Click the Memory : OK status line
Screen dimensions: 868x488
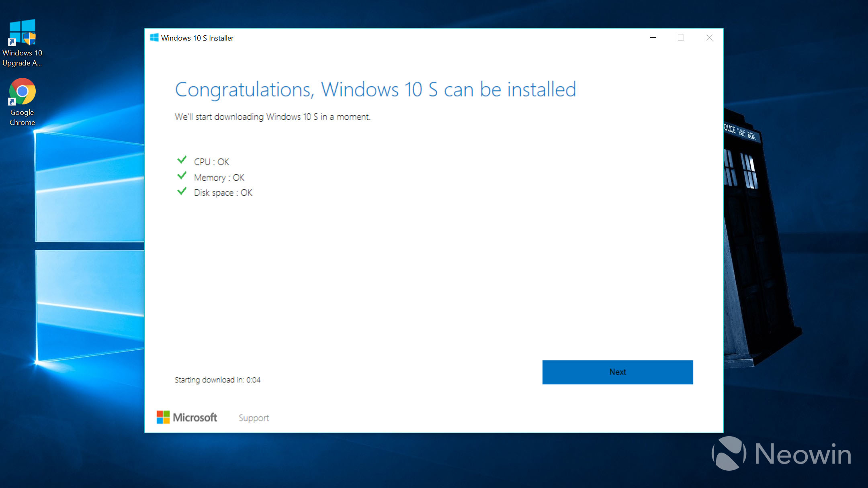coord(219,178)
